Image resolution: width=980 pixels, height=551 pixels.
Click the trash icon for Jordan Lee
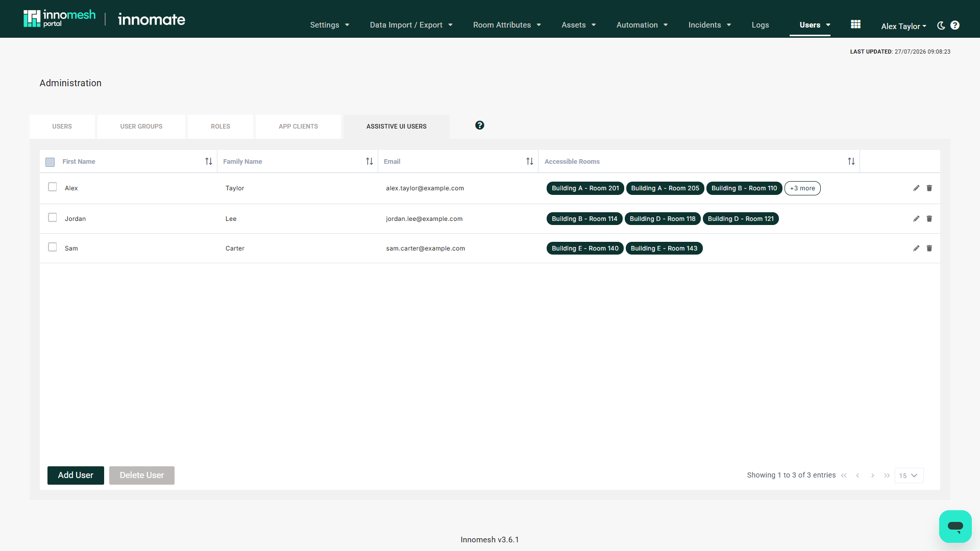point(929,219)
